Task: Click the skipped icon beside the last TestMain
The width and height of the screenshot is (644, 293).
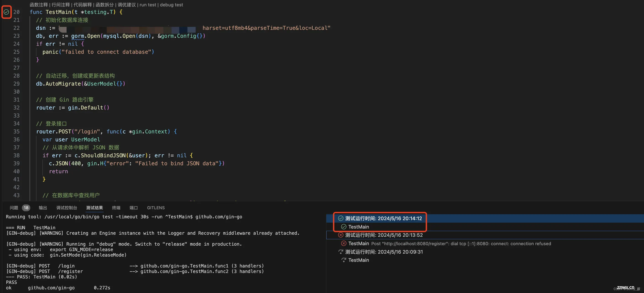Action: click(344, 260)
